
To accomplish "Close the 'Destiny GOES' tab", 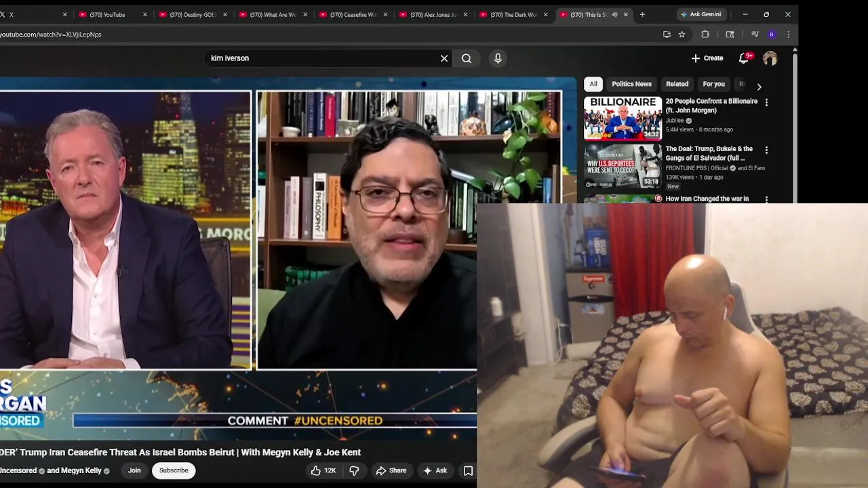I will tap(225, 14).
